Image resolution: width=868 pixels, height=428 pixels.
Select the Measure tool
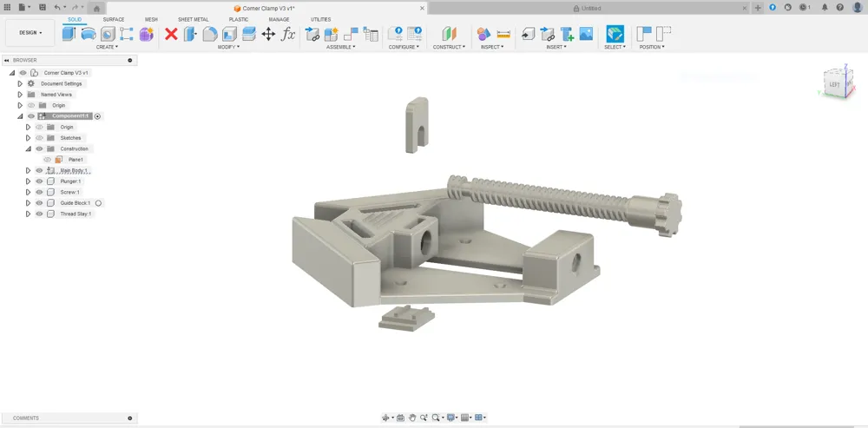503,34
